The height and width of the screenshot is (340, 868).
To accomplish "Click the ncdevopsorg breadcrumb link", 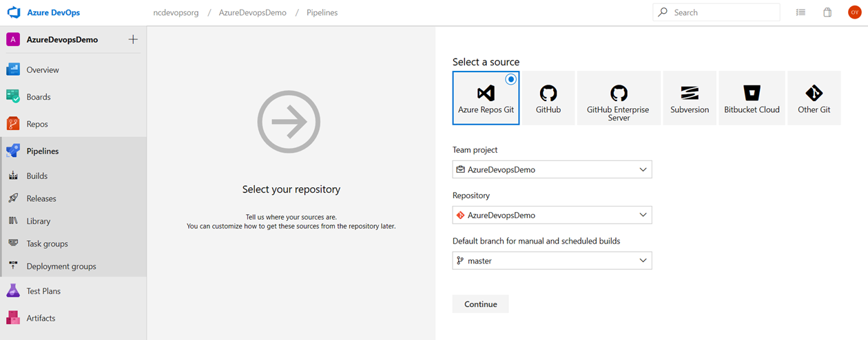I will click(176, 12).
